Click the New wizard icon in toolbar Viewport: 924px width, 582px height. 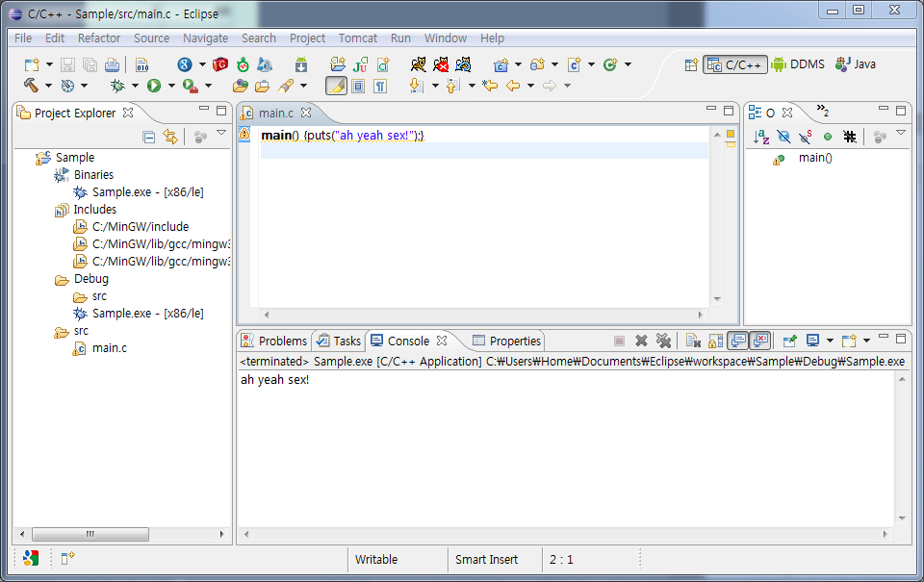pyautogui.click(x=32, y=64)
